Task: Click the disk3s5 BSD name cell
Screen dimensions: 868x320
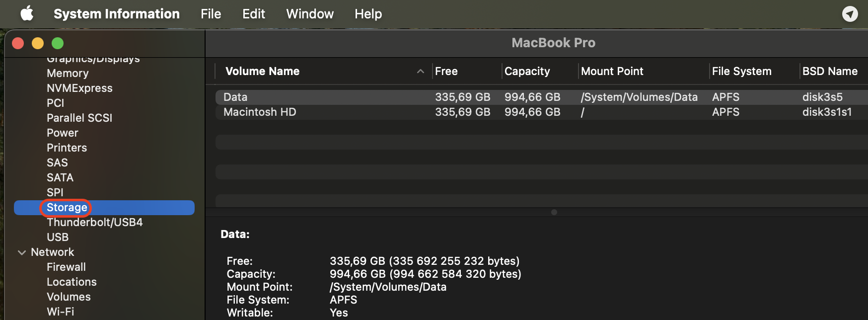Action: tap(822, 97)
